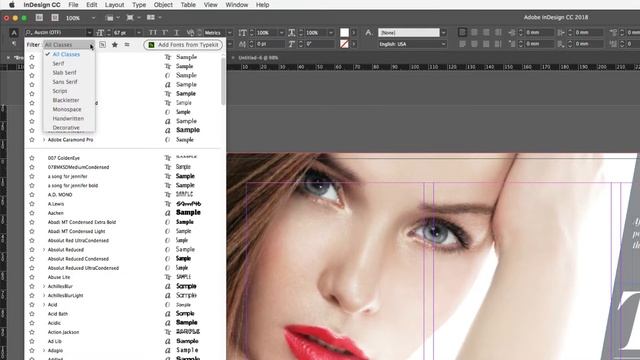This screenshot has height=360, width=640.
Task: Select Blackletter font class
Action: pyautogui.click(x=66, y=100)
